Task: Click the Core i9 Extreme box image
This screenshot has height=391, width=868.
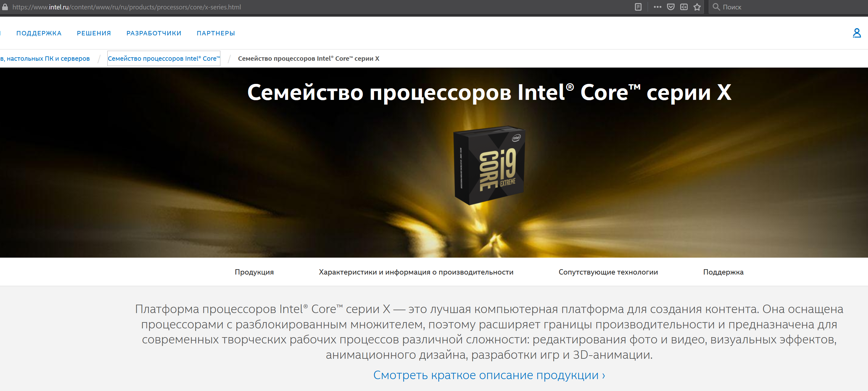Action: (x=489, y=165)
